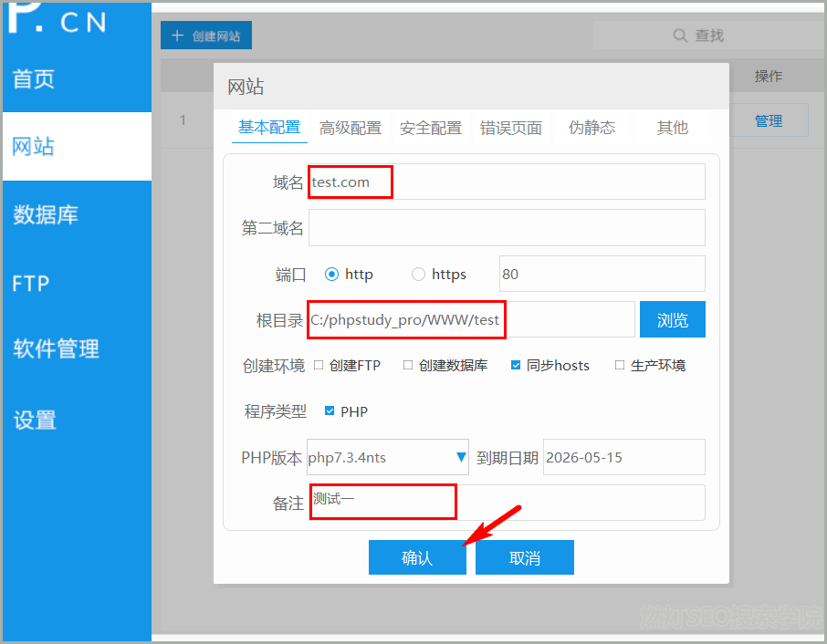Toggle the 生产环境 checkbox
Screen dimensions: 827x644
click(x=620, y=365)
